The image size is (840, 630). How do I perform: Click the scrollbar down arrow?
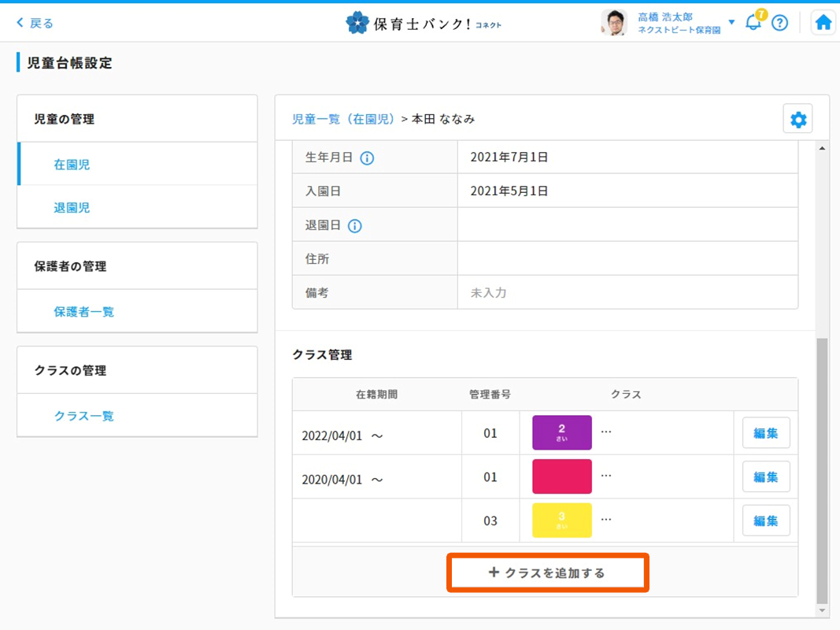822,610
